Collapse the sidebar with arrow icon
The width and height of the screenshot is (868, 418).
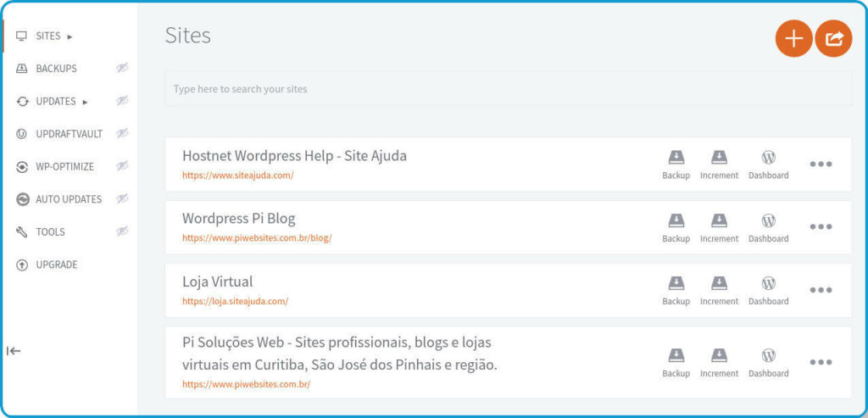pos(14,351)
